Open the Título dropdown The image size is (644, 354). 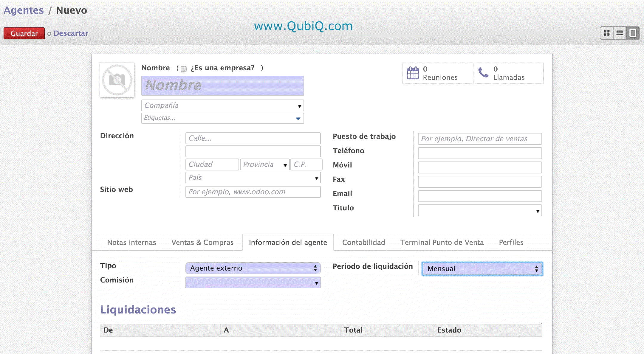pyautogui.click(x=538, y=211)
